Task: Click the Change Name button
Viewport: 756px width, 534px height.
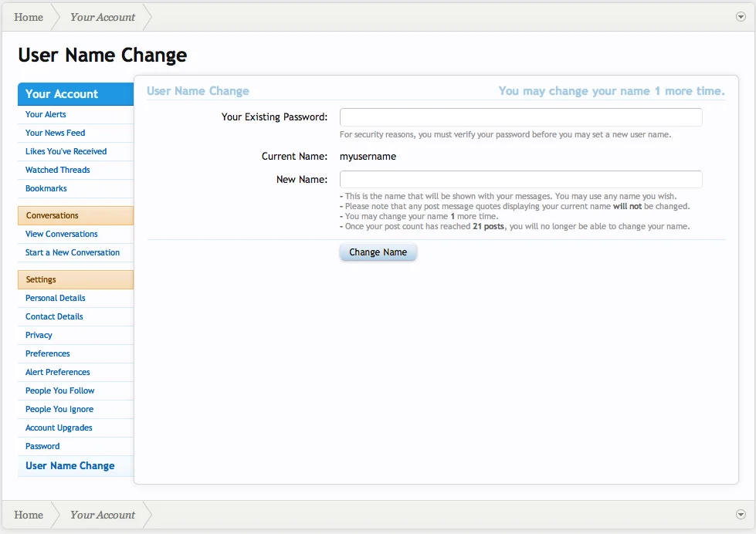Action: coord(378,252)
